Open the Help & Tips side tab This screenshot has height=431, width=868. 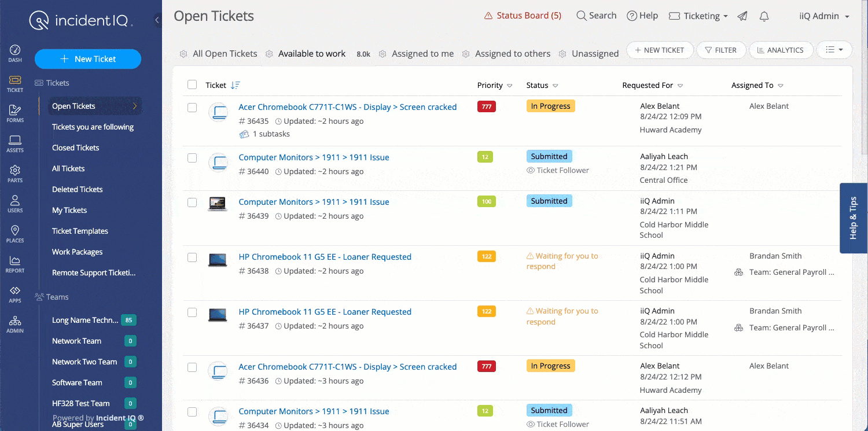point(854,218)
